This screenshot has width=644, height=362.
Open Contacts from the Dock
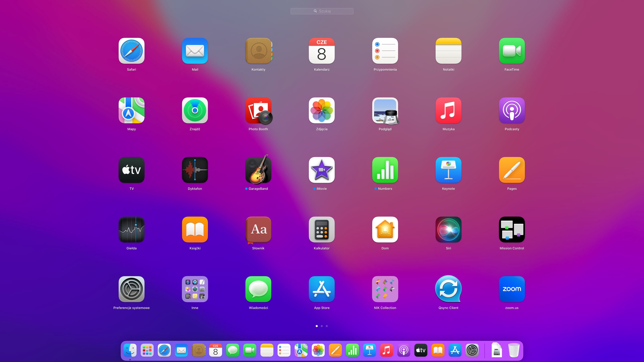pyautogui.click(x=198, y=350)
